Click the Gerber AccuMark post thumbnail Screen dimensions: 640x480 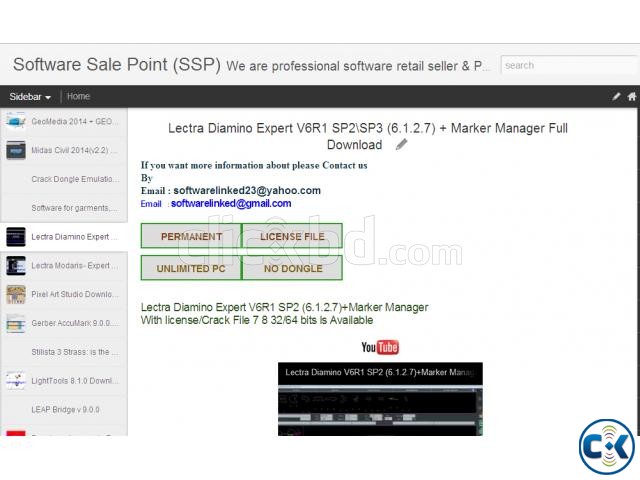coord(16,323)
